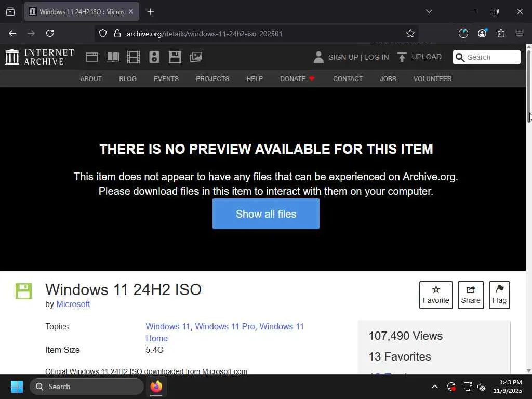Click the Flag button
Screen dimensions: 532x399
499,295
